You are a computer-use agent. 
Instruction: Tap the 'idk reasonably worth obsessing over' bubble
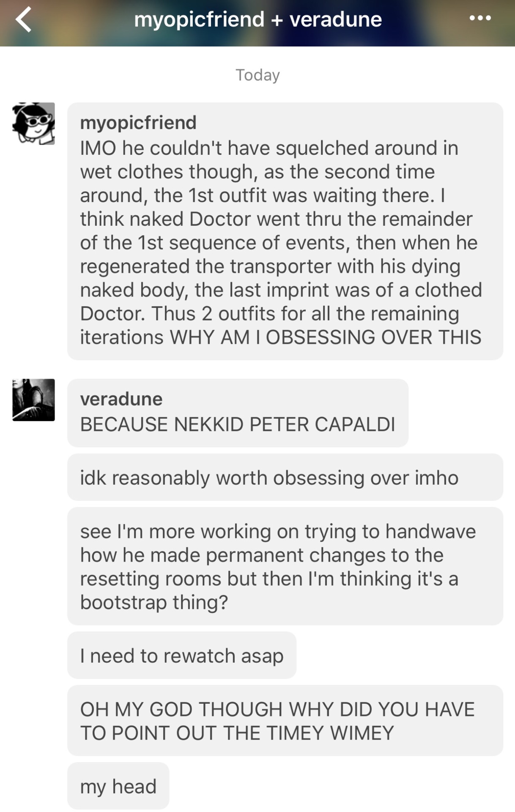[285, 477]
